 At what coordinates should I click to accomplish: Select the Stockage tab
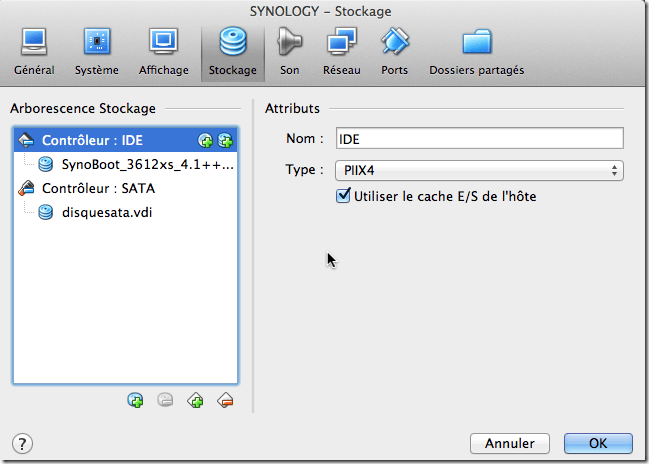click(x=233, y=53)
